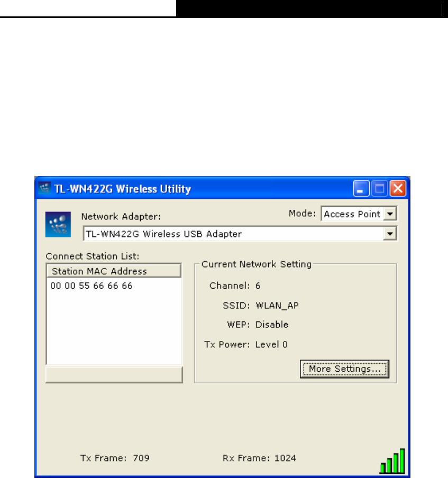Click the blue wireless adapter logo icon
The image size is (448, 478).
58,224
